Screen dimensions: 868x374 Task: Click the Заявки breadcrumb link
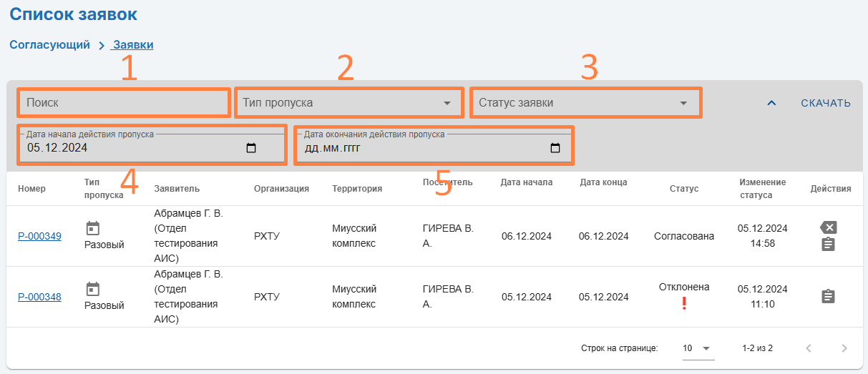point(133,45)
